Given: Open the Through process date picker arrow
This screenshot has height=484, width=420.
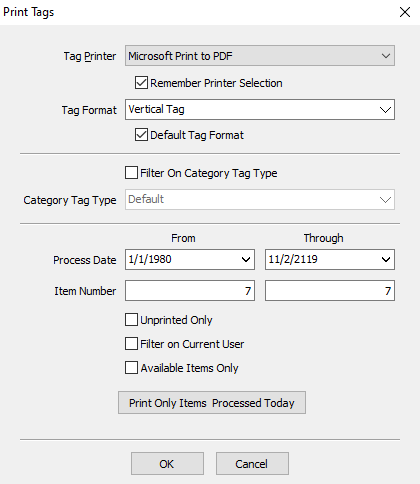Looking at the screenshot, I should click(386, 259).
